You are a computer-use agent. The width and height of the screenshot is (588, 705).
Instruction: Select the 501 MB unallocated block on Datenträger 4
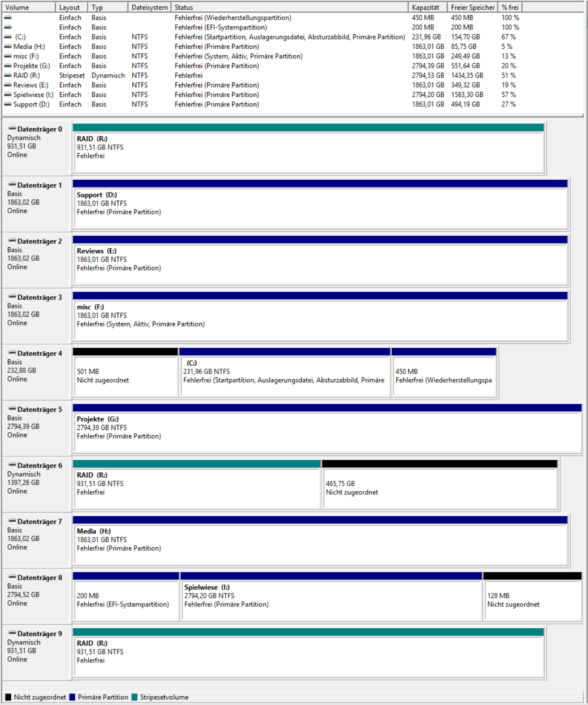click(125, 372)
